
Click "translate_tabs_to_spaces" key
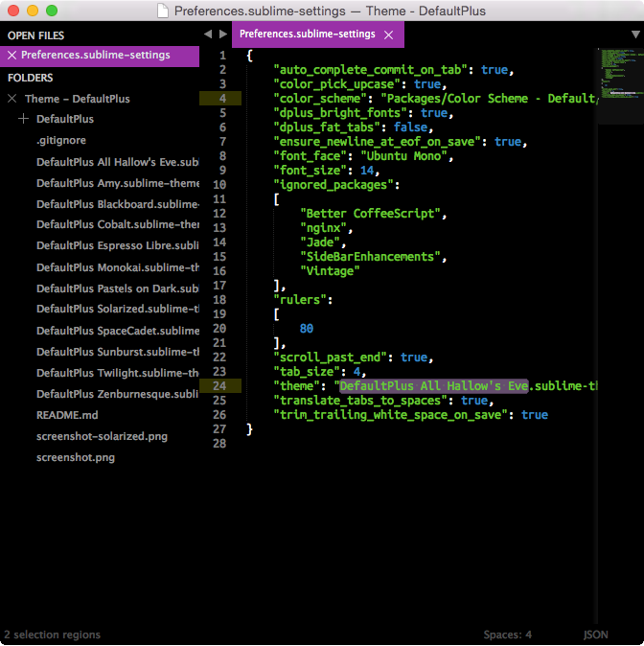pos(360,401)
